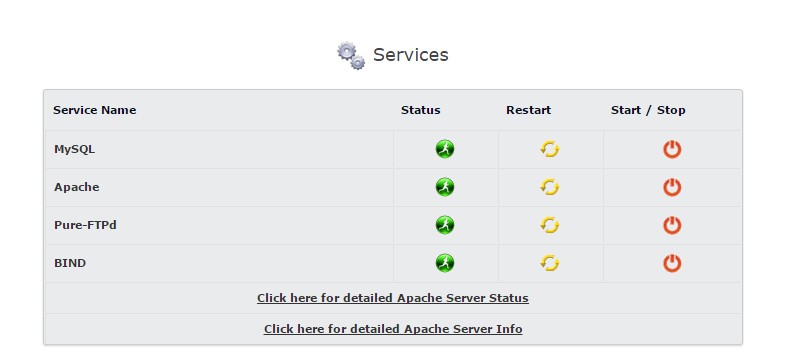Restart the Pure-FTPd service
Screen dimensions: 794x364
tap(549, 225)
